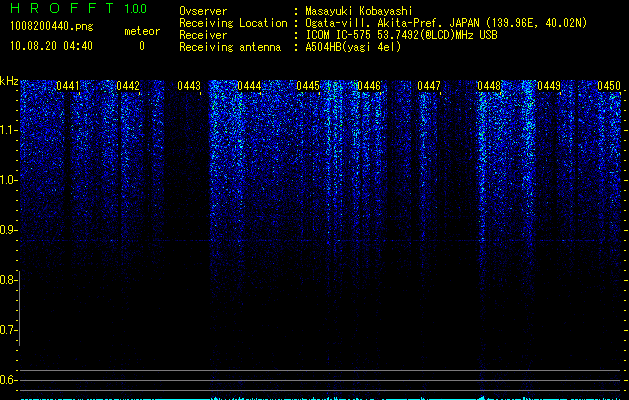The width and height of the screenshot is (629, 400).
Task: Click the Receiver label
Action: 203,35
